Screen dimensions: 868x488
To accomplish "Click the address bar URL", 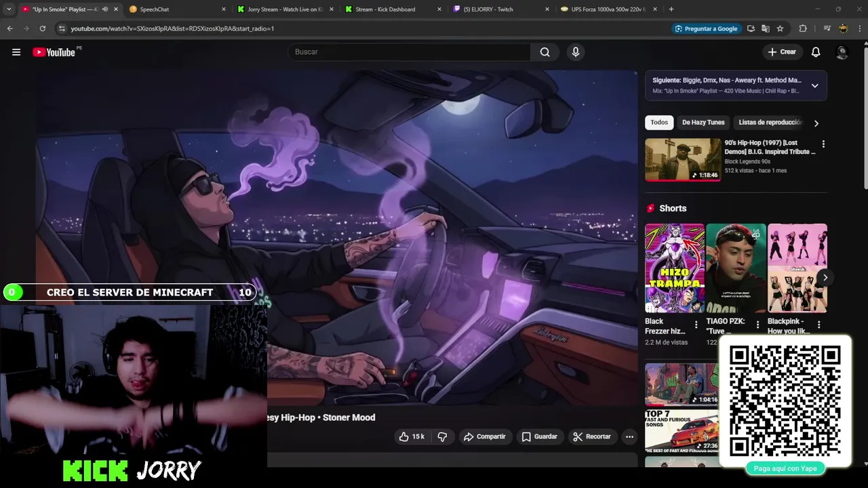I will tap(172, 28).
